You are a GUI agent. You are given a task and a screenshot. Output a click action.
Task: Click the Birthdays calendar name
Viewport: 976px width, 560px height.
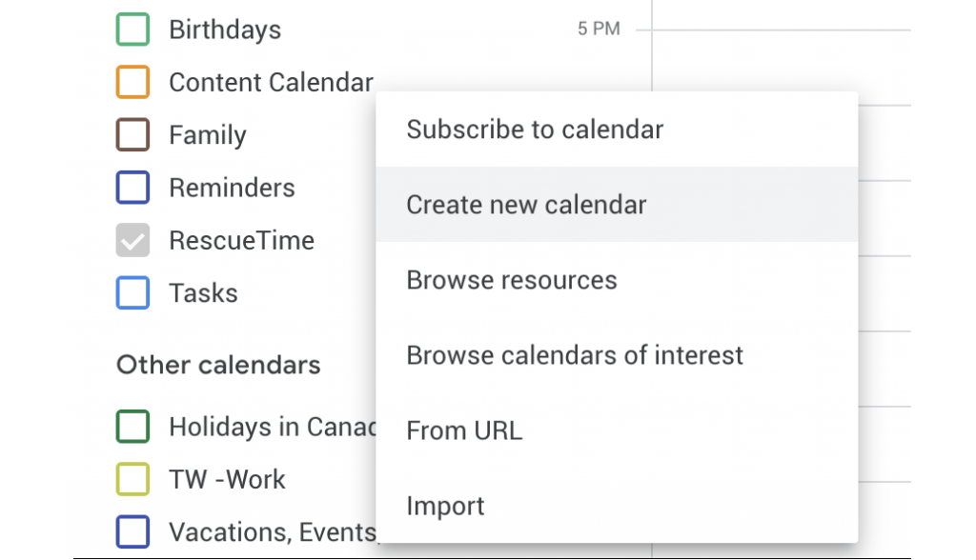coord(225,30)
